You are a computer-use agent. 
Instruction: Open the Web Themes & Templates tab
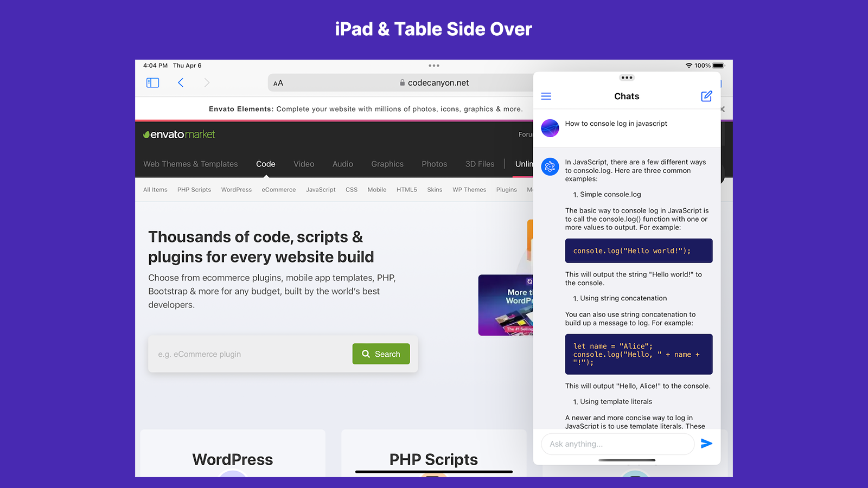point(190,164)
